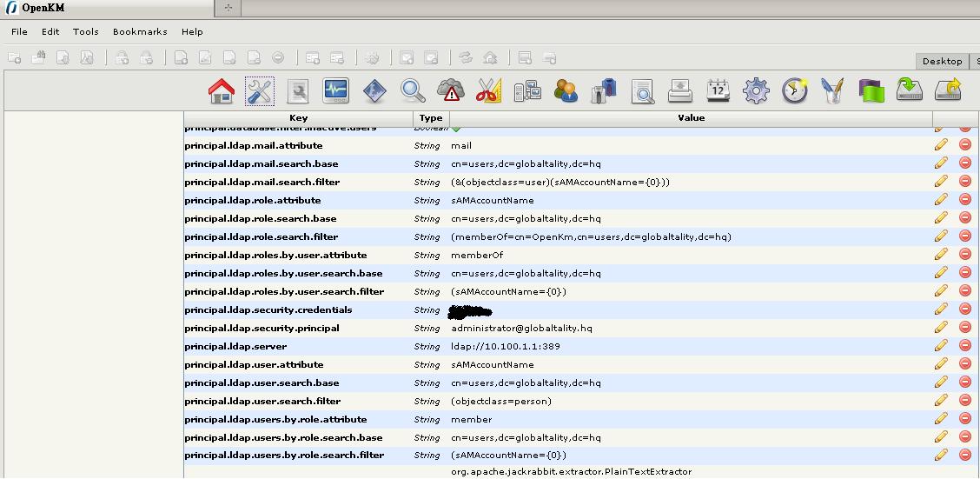Click the red house Home icon
Viewport: 980px width, 479px height.
[x=222, y=90]
